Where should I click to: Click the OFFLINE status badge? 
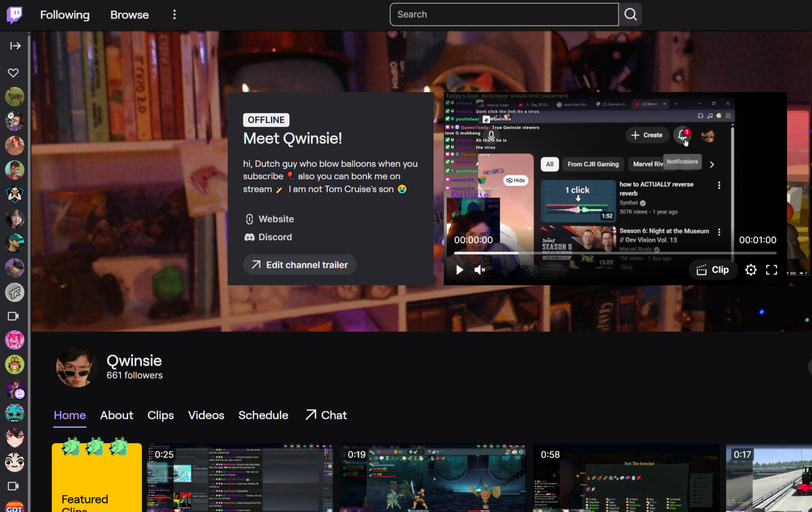click(x=266, y=120)
